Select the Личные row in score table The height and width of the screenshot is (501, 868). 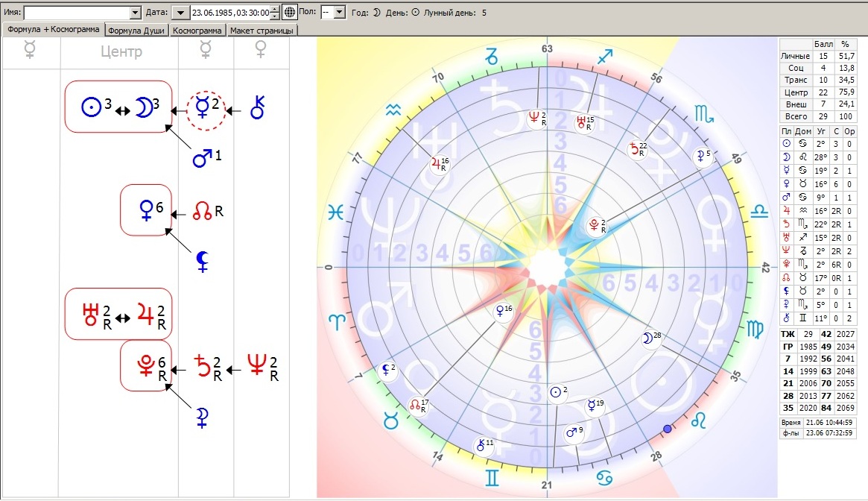point(817,56)
